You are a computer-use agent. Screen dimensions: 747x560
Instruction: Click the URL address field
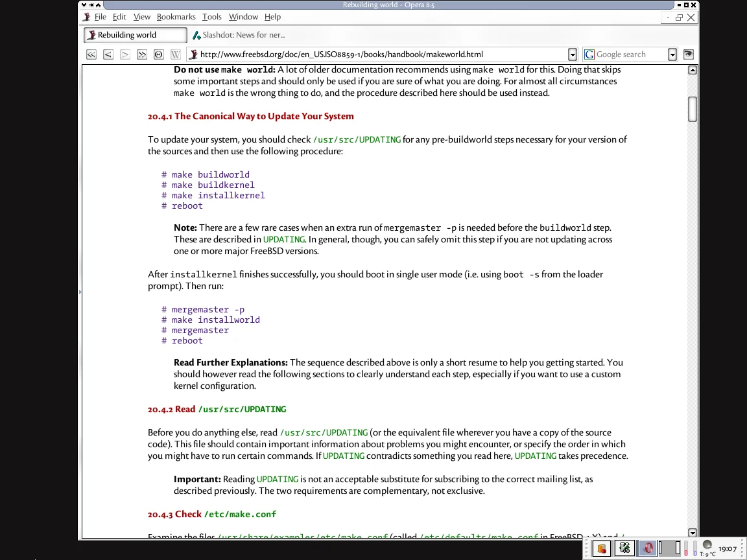(383, 54)
